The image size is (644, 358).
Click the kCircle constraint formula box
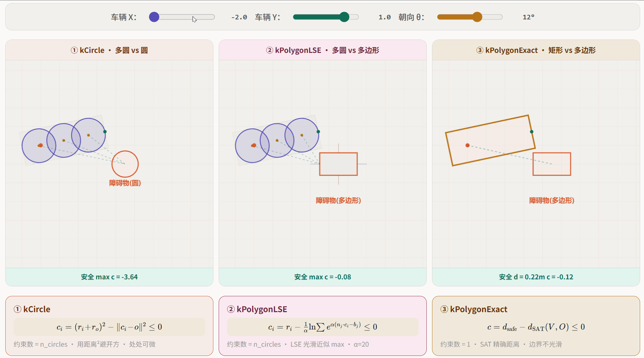tap(109, 327)
